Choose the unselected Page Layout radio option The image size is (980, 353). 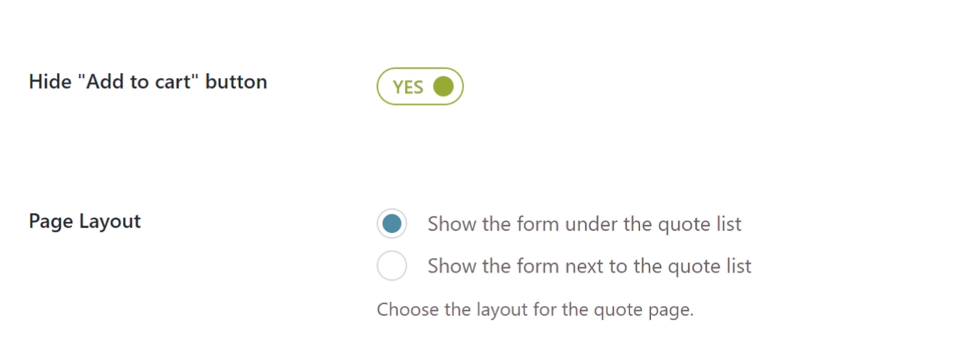pyautogui.click(x=392, y=267)
